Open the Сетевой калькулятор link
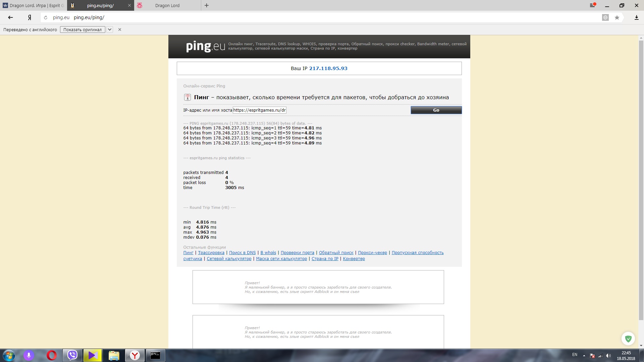The height and width of the screenshot is (362, 644). (229, 259)
